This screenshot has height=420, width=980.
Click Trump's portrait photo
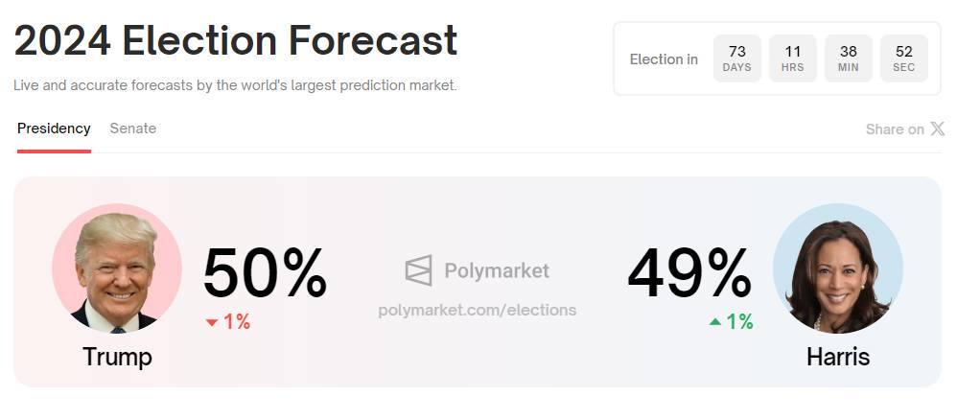click(x=116, y=268)
